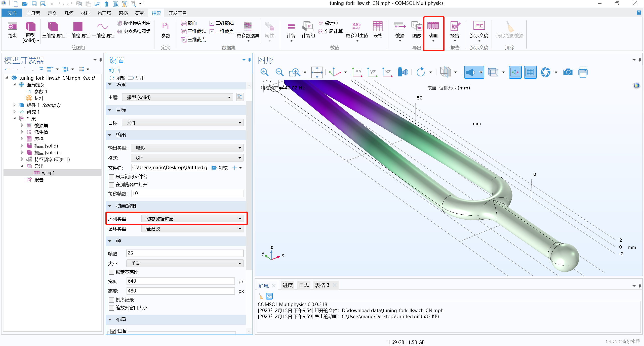The width and height of the screenshot is (644, 346).
Task: Click the 浏览 browse button
Action: coord(220,168)
